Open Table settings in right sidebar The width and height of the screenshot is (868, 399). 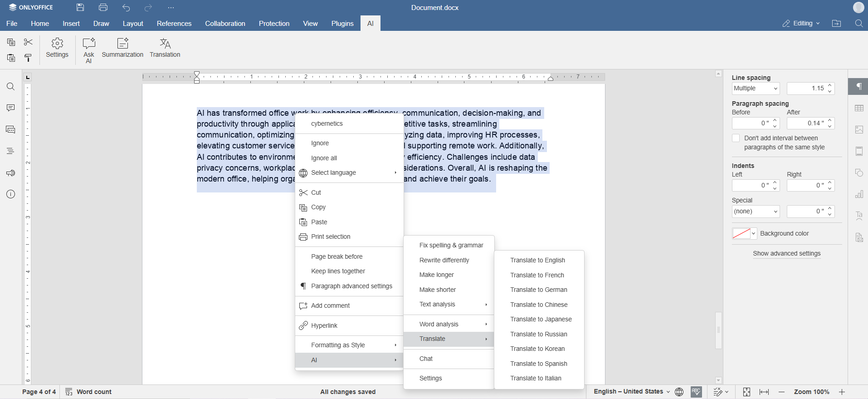coord(859,108)
